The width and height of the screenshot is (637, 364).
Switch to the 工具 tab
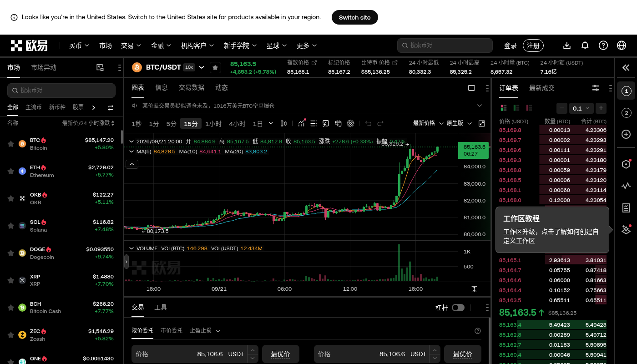[x=161, y=307]
